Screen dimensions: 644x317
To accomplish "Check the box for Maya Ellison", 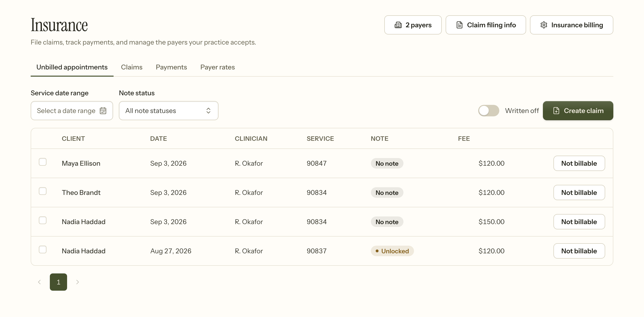I will coord(43,162).
